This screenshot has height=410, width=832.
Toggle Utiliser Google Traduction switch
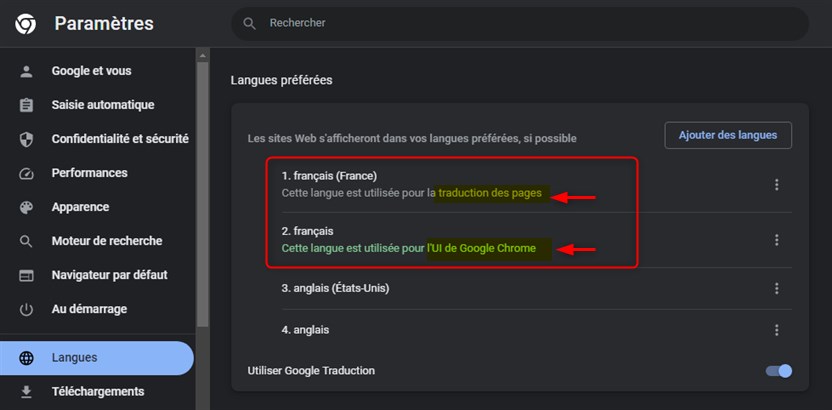tap(779, 371)
